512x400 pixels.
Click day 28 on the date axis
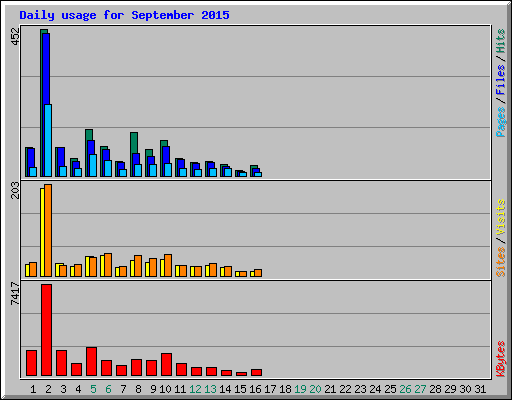pyautogui.click(x=435, y=389)
